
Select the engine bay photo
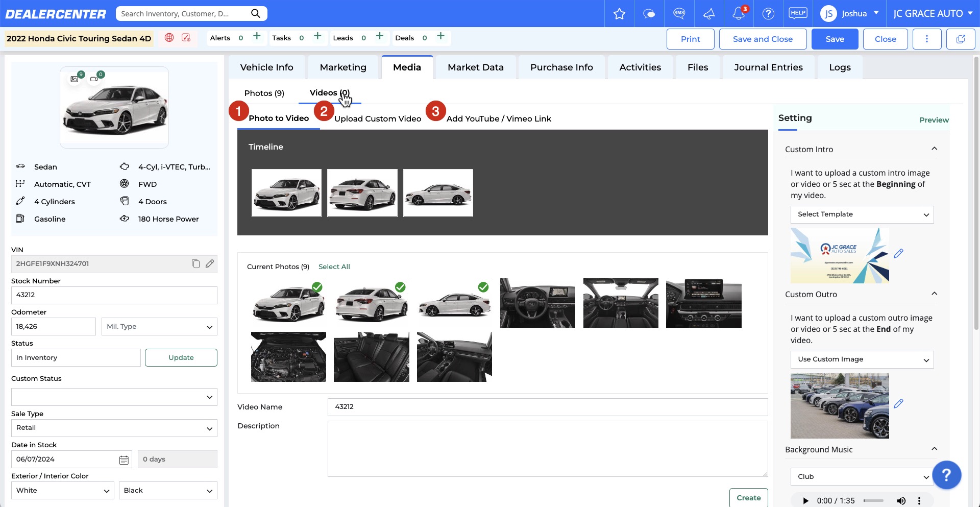point(289,357)
